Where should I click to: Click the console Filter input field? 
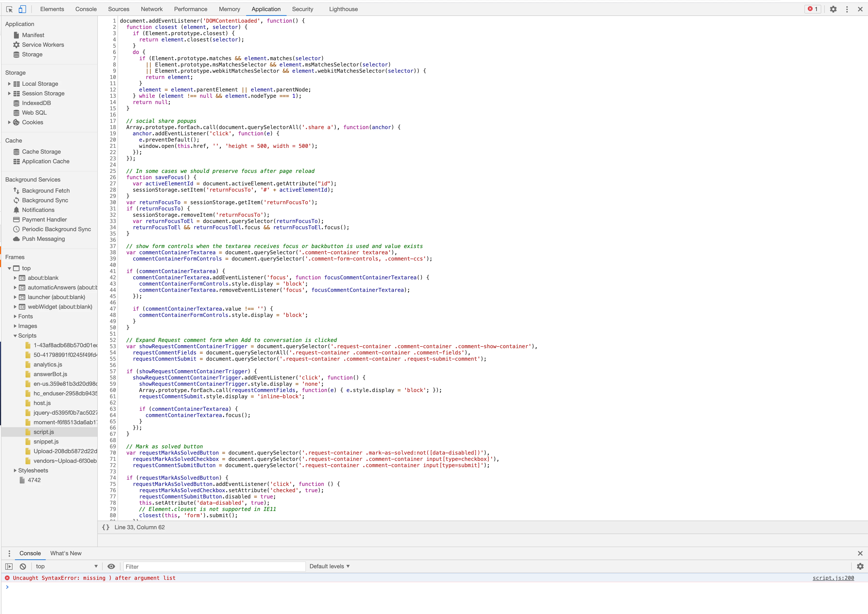coord(214,566)
